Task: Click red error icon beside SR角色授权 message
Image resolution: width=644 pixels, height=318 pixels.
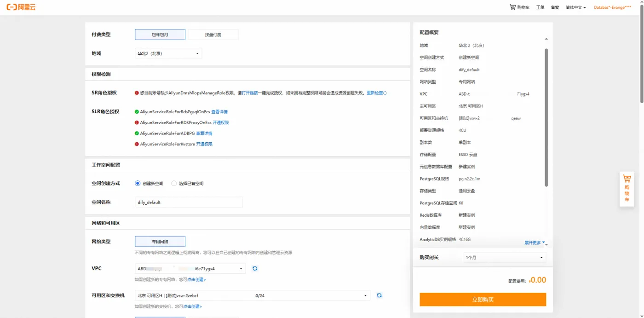Action: point(137,93)
